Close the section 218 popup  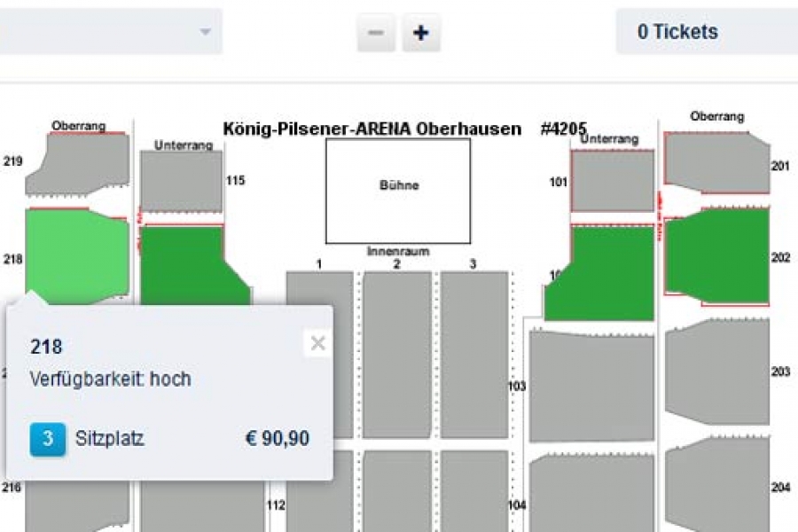tap(317, 343)
